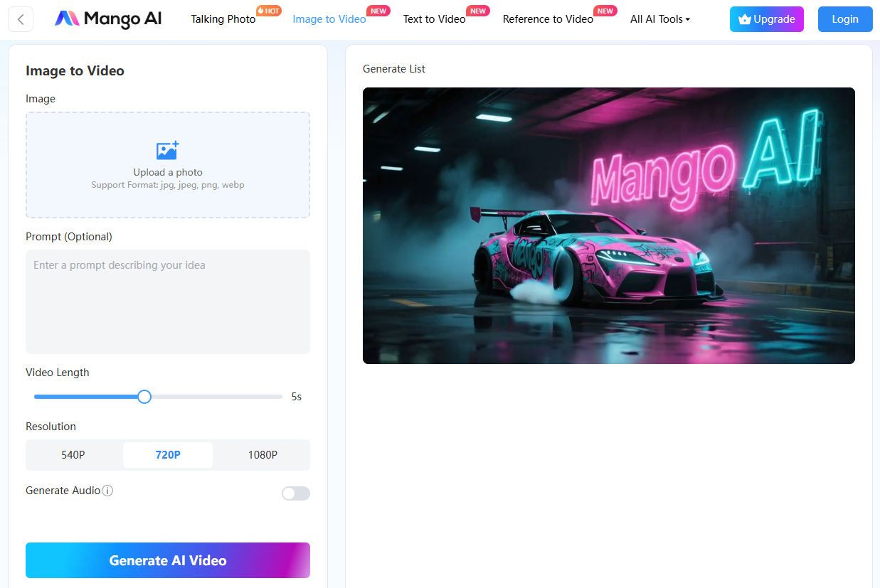Click the back arrow chevron icon
The width and height of the screenshot is (880, 588).
pos(21,19)
